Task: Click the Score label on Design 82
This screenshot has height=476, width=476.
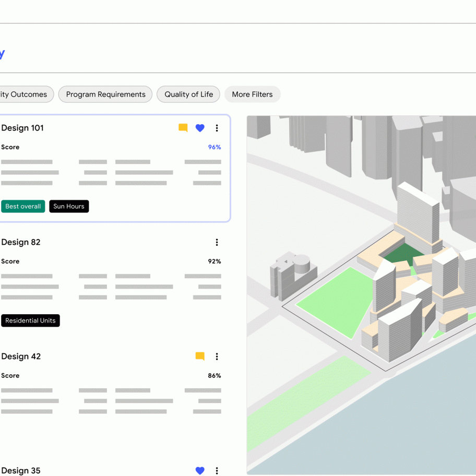Action: click(10, 261)
